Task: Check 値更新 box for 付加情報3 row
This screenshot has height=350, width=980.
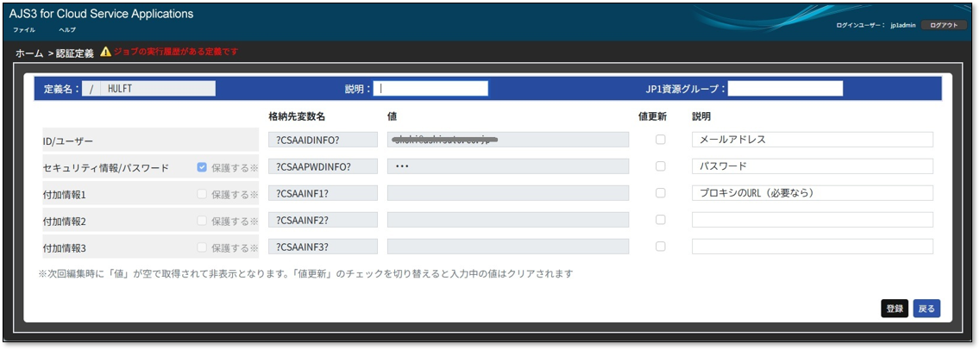Action: (661, 247)
